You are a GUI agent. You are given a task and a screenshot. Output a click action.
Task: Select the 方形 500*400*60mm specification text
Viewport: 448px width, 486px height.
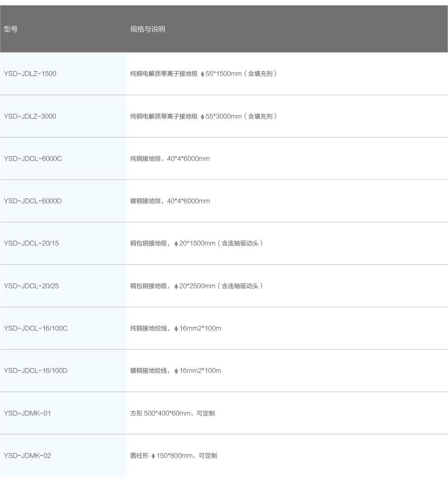coord(172,413)
